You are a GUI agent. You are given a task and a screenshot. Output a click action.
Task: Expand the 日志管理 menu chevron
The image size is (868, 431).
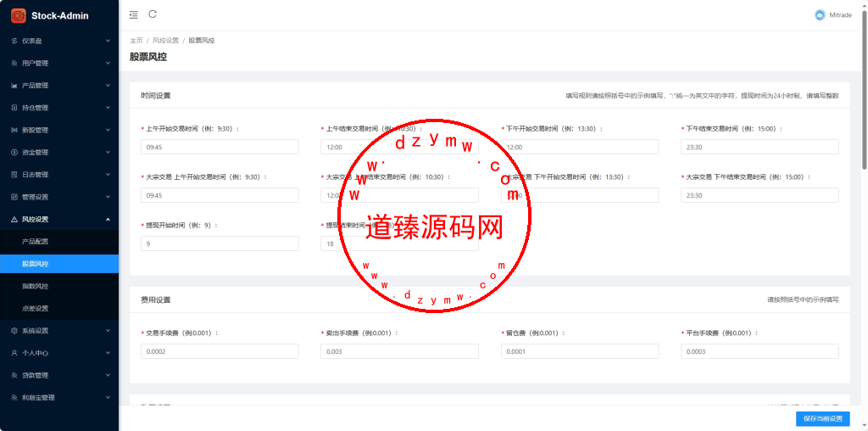coord(108,175)
